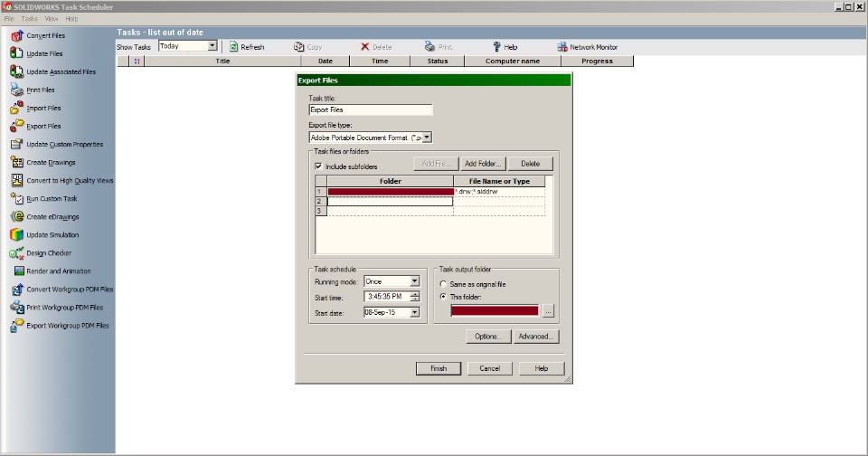Screen dimensions: 868x456
Task: Click the Advanced button
Action: click(x=536, y=337)
